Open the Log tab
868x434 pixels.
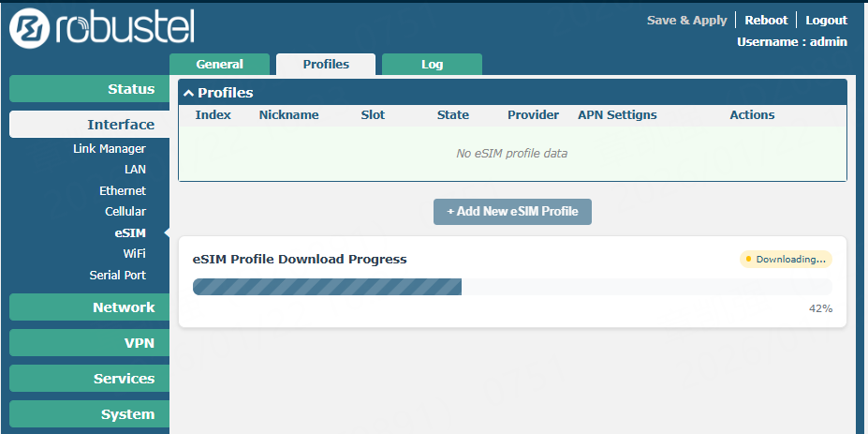click(432, 65)
